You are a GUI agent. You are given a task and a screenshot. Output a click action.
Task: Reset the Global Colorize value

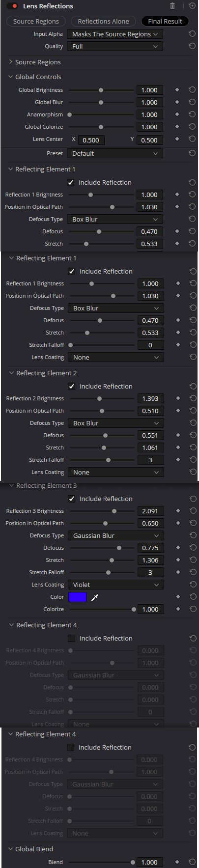point(192,127)
